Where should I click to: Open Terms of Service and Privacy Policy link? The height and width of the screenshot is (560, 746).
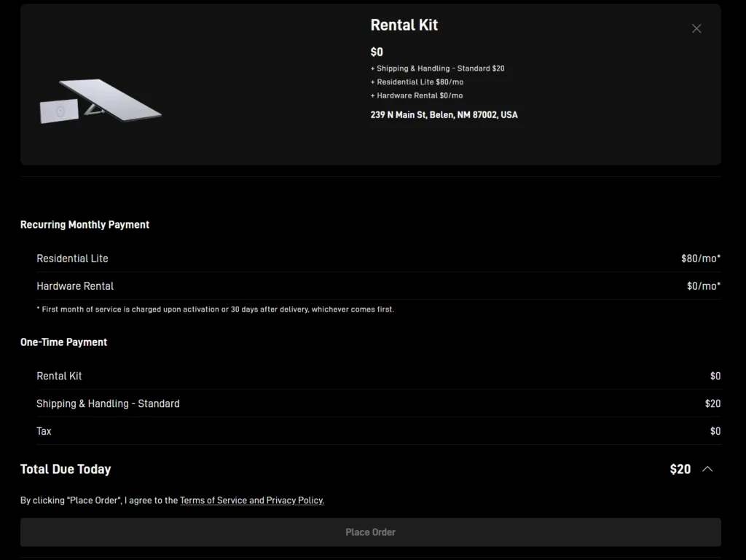point(251,500)
